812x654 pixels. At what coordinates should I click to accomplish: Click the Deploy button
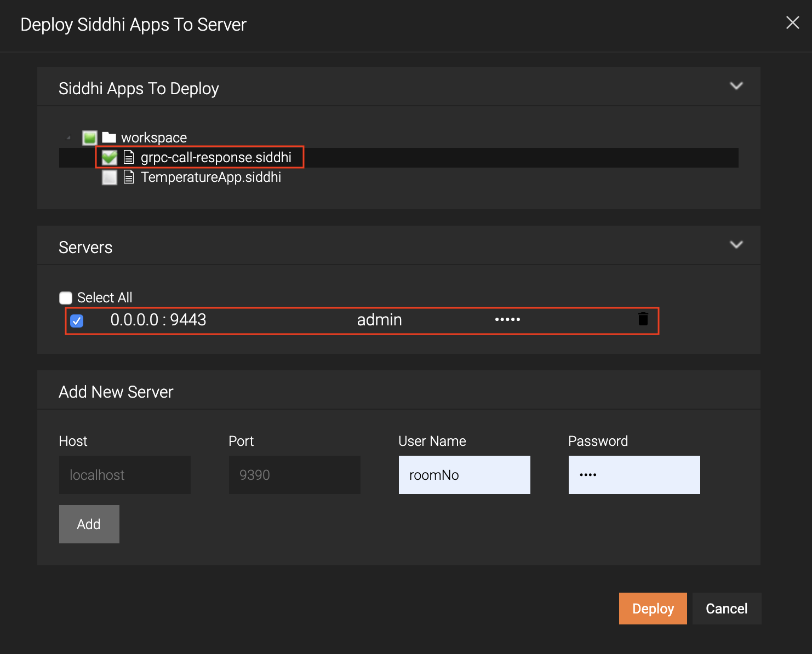point(653,609)
